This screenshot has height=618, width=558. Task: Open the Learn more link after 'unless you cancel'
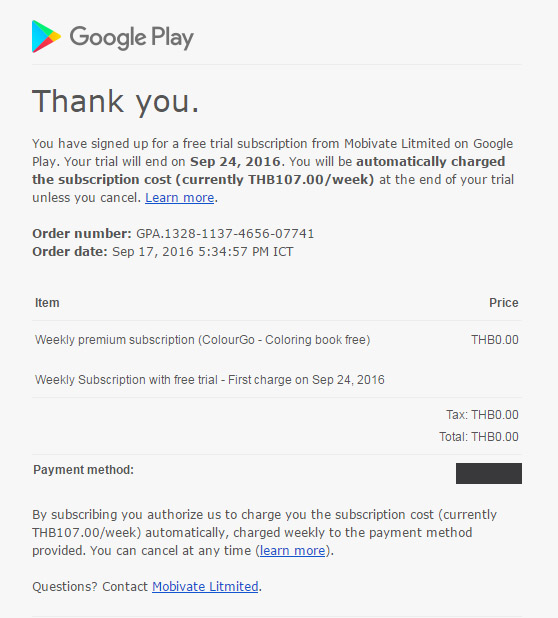(180, 197)
